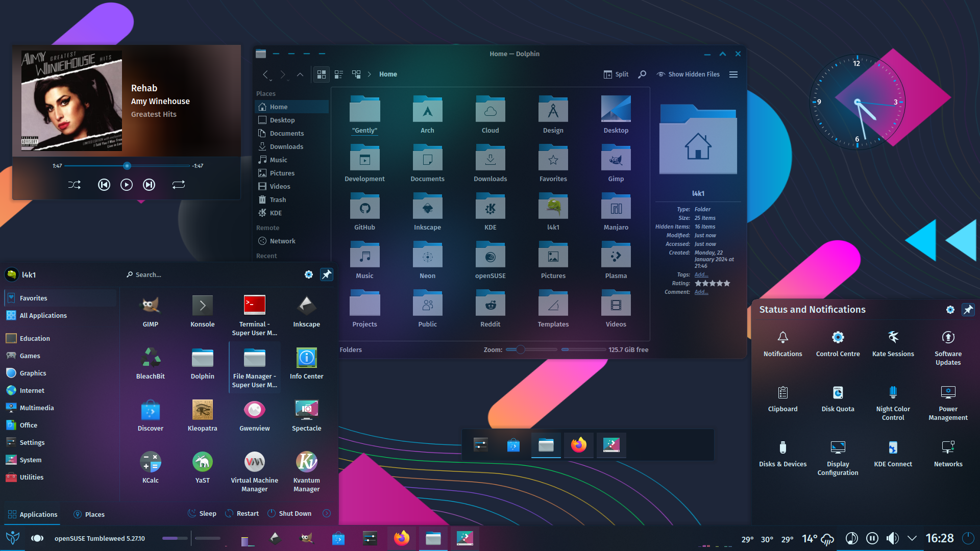Select KDE in Dolphin Places panel
980x551 pixels.
[291, 213]
